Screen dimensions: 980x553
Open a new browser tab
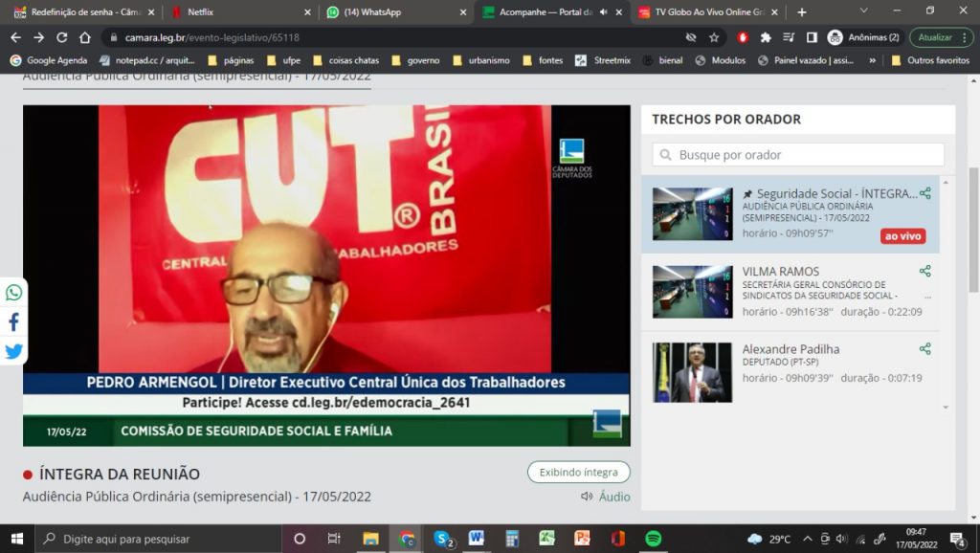pos(802,11)
